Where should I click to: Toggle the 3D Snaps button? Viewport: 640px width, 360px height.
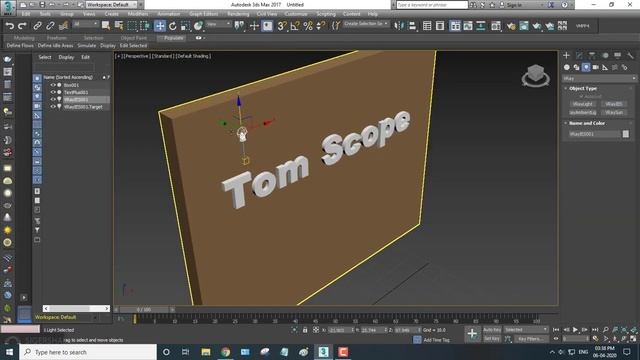(x=282, y=26)
